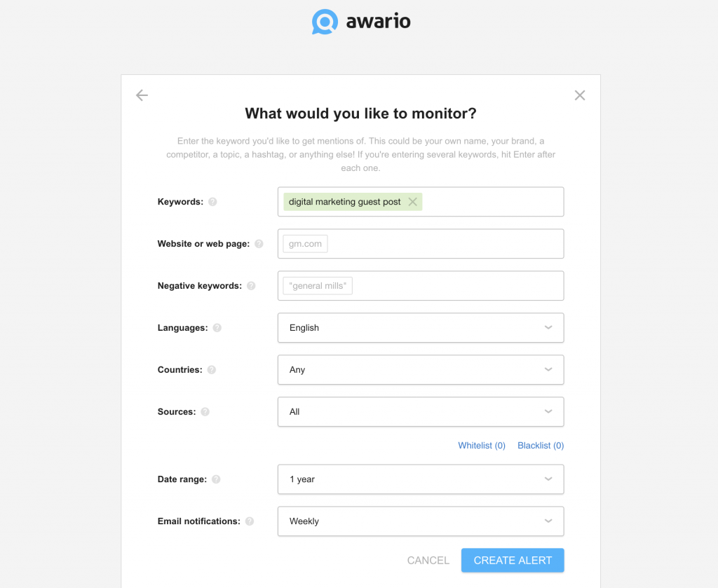Remove the 'digital marketing guest post' keyword tag
Viewport: 718px width, 588px height.
(413, 202)
